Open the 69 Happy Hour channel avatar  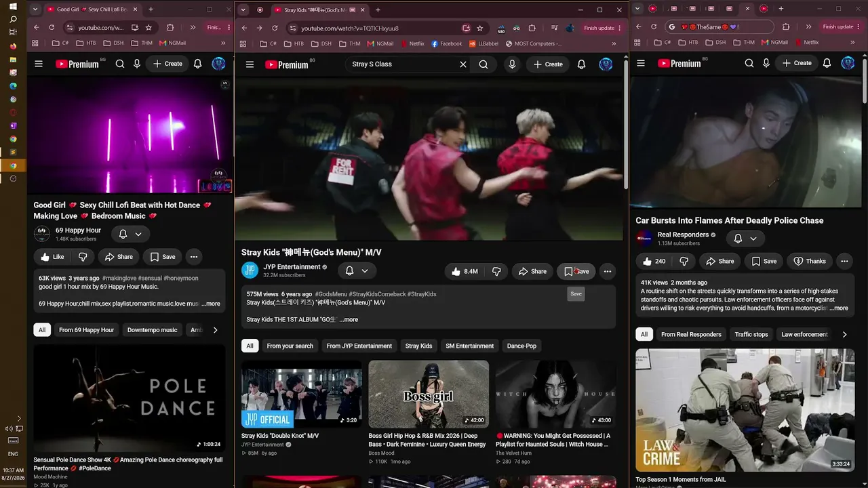pos(42,234)
